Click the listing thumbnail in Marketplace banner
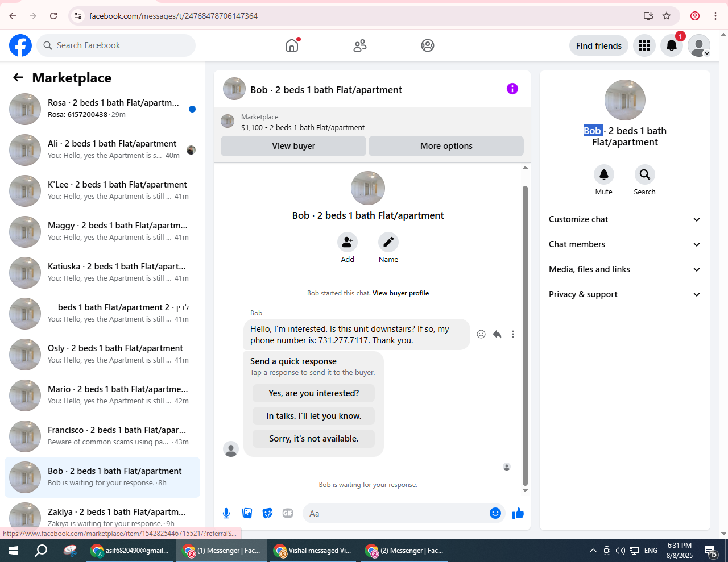This screenshot has width=728, height=562. coord(227,121)
